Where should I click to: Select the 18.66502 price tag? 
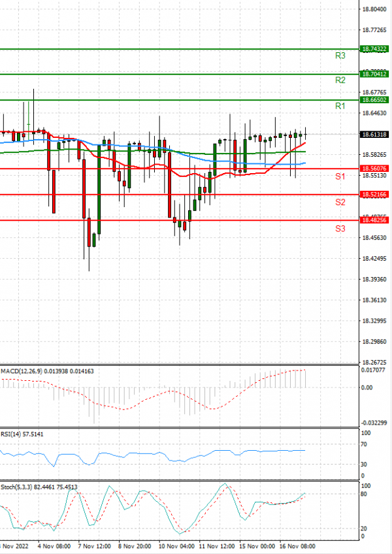click(374, 100)
